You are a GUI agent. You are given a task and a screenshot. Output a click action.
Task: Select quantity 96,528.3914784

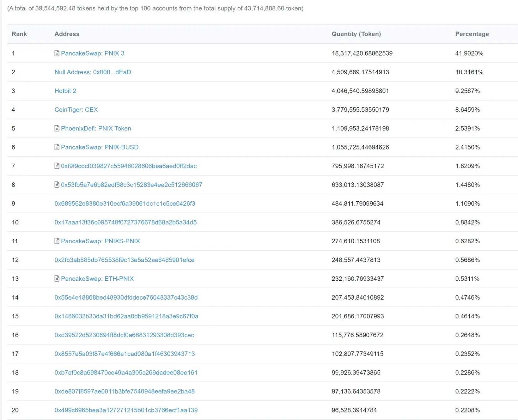pyautogui.click(x=354, y=411)
